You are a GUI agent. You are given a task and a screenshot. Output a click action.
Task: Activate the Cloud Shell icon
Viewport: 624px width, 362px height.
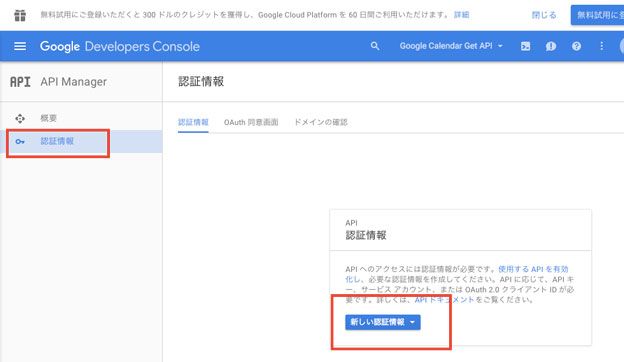[525, 46]
